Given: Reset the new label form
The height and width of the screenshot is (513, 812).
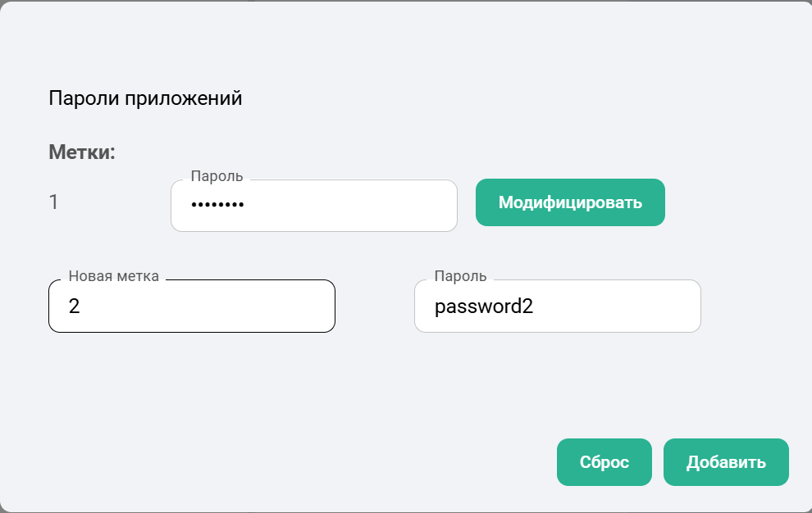Looking at the screenshot, I should [604, 462].
